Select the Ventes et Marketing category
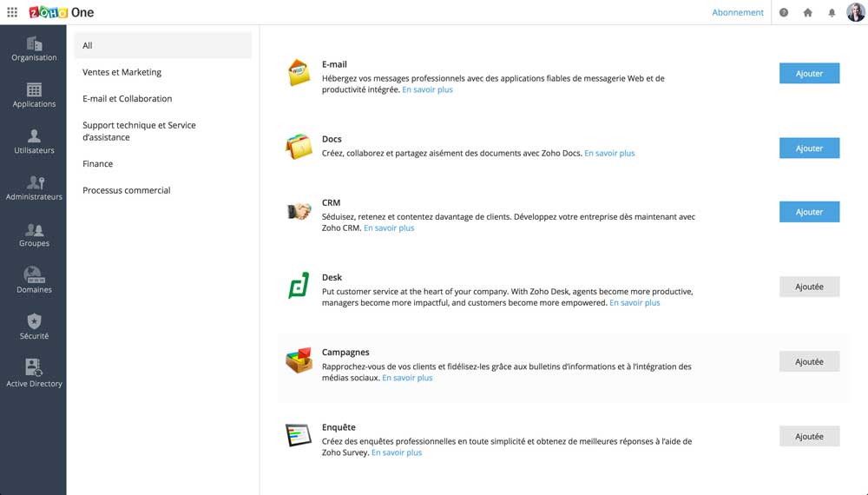The image size is (868, 495). [122, 72]
